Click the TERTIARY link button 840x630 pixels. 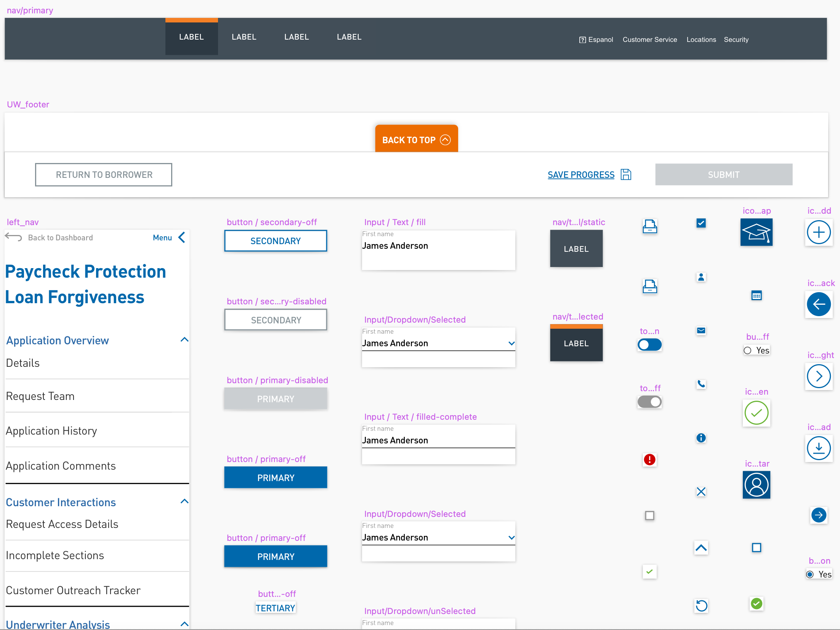coord(275,608)
